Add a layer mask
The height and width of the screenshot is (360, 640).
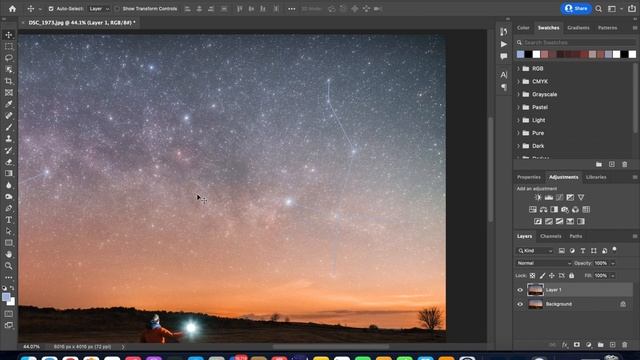(x=576, y=345)
